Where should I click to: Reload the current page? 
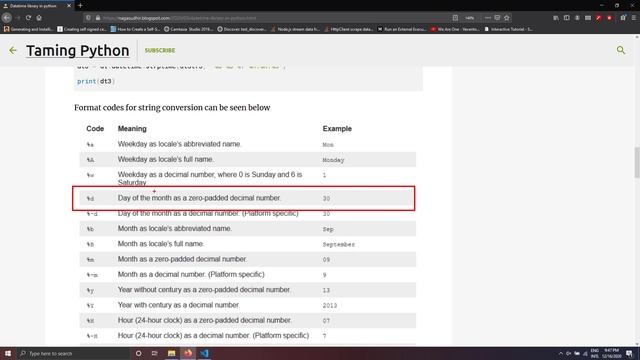[28, 18]
